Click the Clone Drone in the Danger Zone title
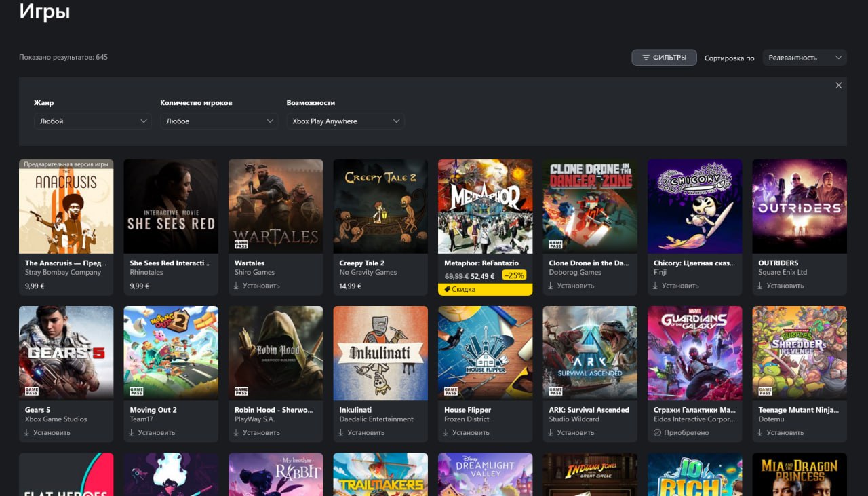Viewport: 868px width, 496px height. 589,263
